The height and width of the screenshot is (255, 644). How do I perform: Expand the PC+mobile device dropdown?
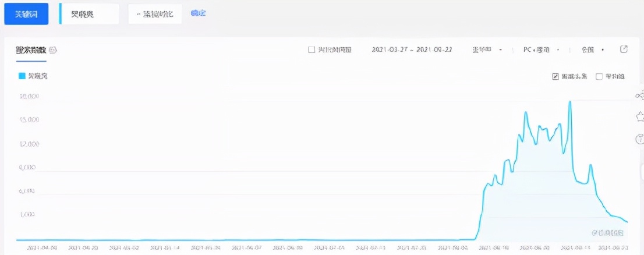541,50
